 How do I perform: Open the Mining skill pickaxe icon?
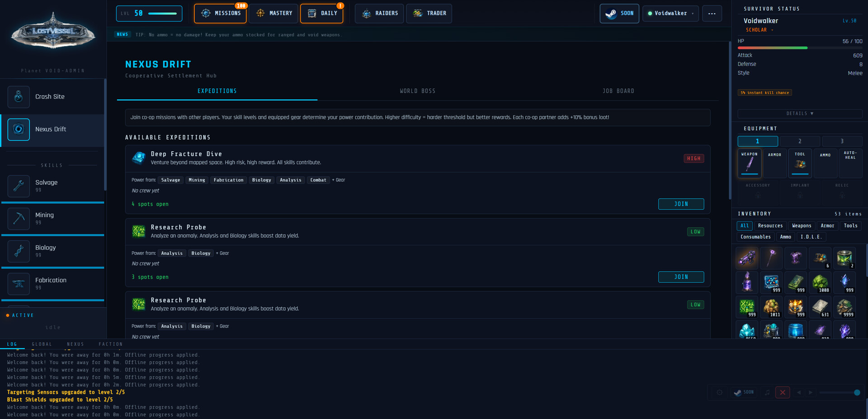point(19,219)
